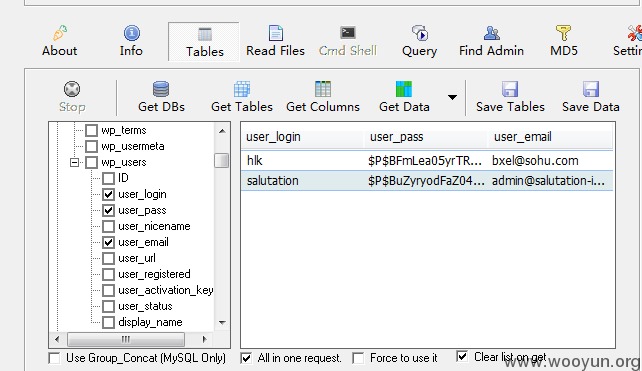The height and width of the screenshot is (371, 642).
Task: Select the salutation user row
Action: point(427,181)
